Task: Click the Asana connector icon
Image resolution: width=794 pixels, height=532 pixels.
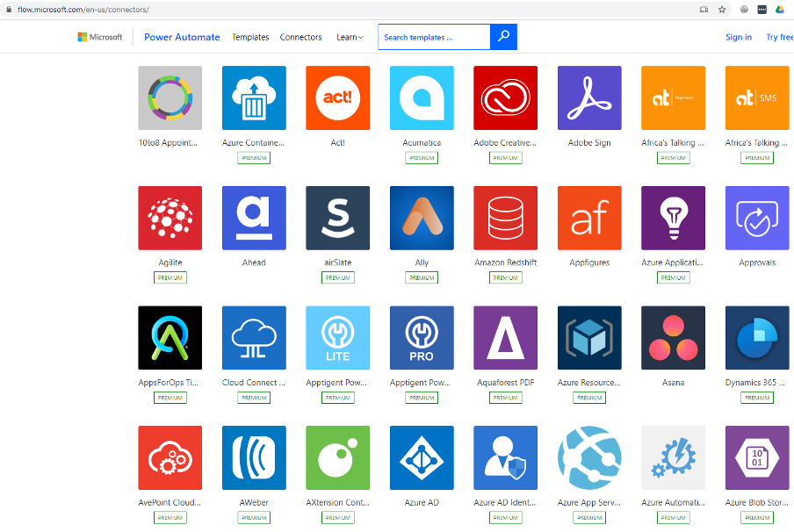Action: 673,338
